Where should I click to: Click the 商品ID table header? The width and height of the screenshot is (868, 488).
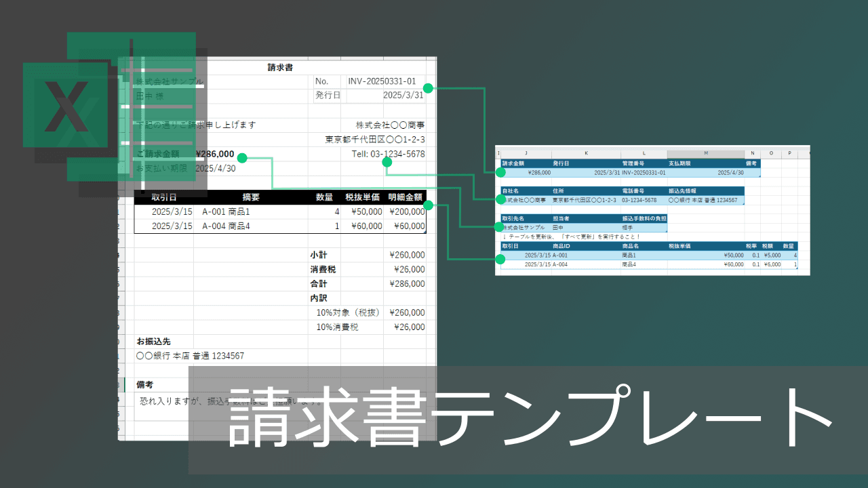click(560, 246)
